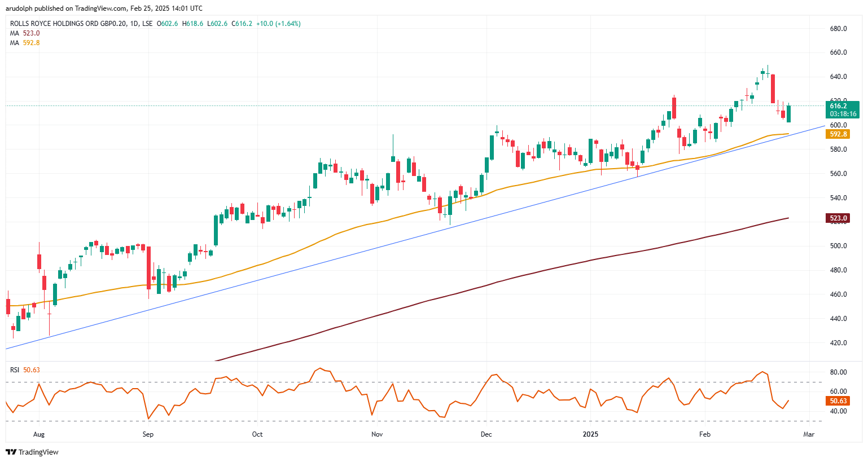Click the Nov label on the time axis
The width and height of the screenshot is (868, 462).
377,434
